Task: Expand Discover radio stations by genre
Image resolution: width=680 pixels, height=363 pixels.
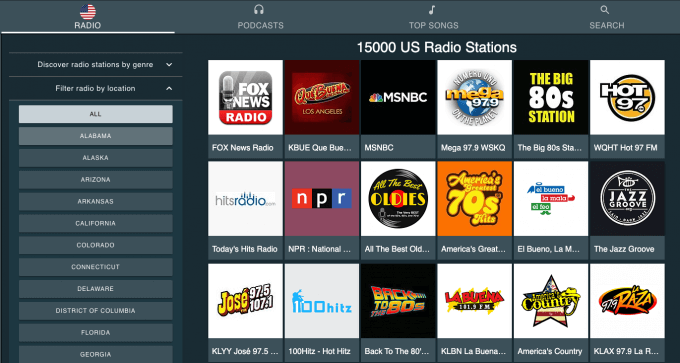Action: (x=95, y=65)
